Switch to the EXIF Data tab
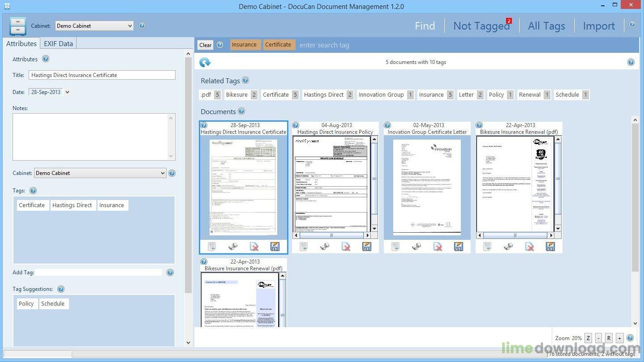Image resolution: width=644 pixels, height=362 pixels. [x=58, y=43]
